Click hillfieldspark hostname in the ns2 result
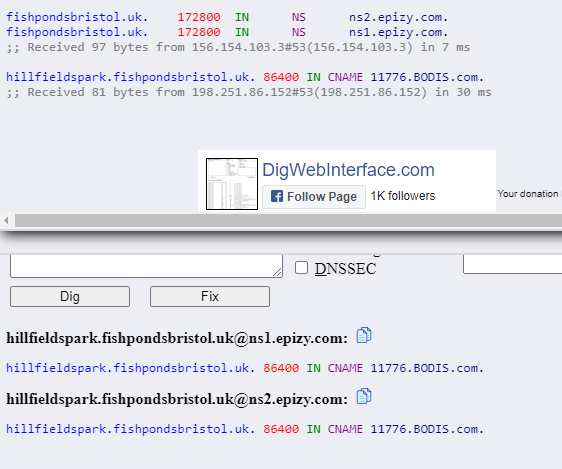 click(131, 429)
